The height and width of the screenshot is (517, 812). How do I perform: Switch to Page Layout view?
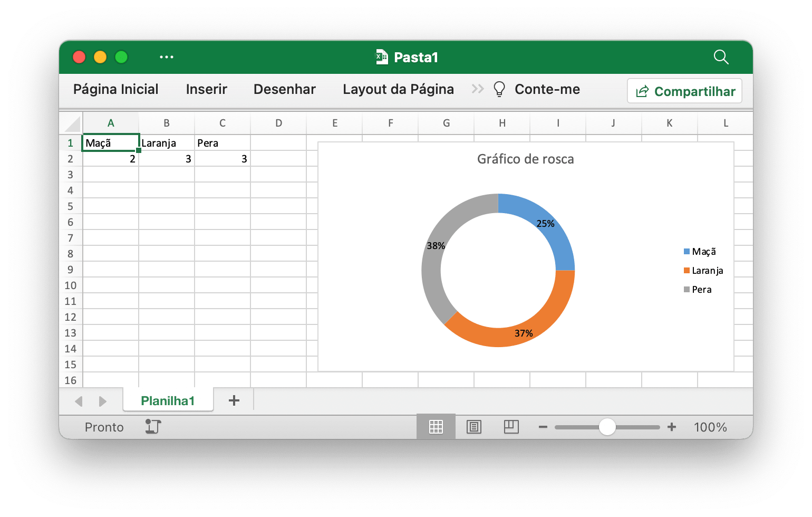click(474, 427)
